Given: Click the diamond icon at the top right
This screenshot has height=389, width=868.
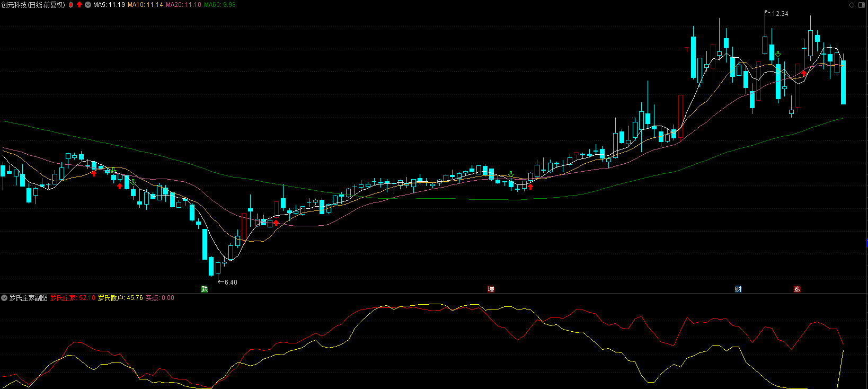Looking at the screenshot, I should (852, 5).
